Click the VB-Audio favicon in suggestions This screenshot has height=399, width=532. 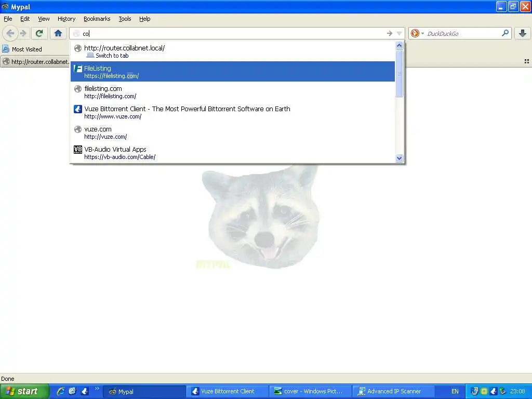(x=78, y=150)
